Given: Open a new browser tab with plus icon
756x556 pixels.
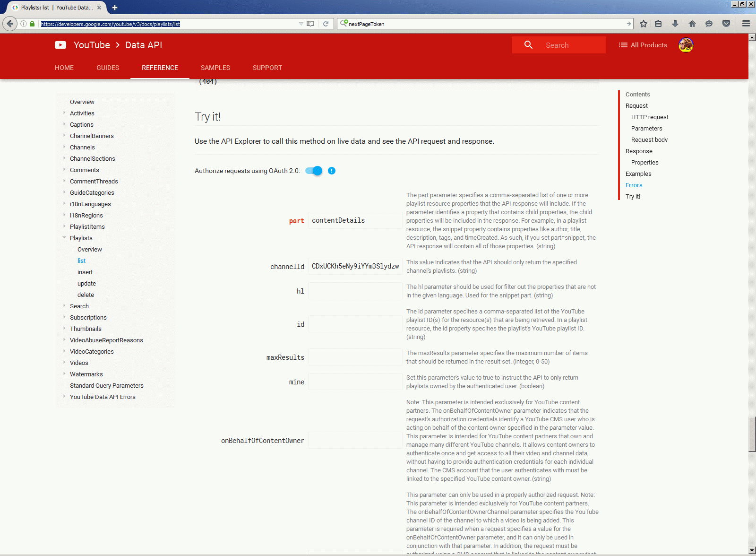Looking at the screenshot, I should [115, 8].
